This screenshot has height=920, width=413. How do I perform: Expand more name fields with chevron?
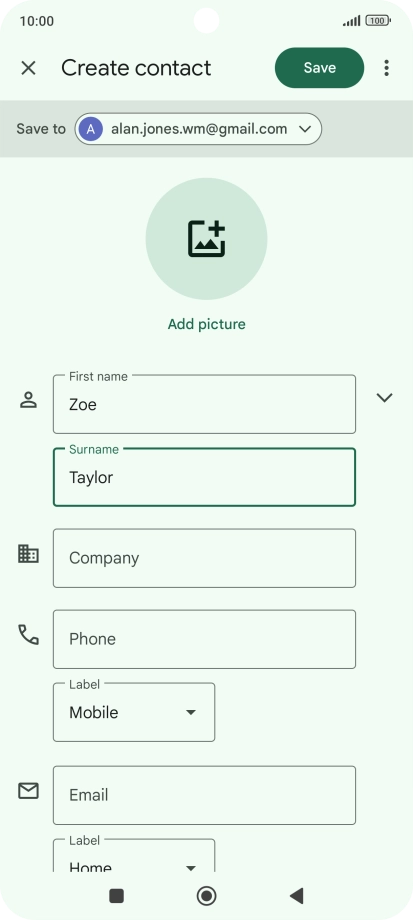point(384,398)
